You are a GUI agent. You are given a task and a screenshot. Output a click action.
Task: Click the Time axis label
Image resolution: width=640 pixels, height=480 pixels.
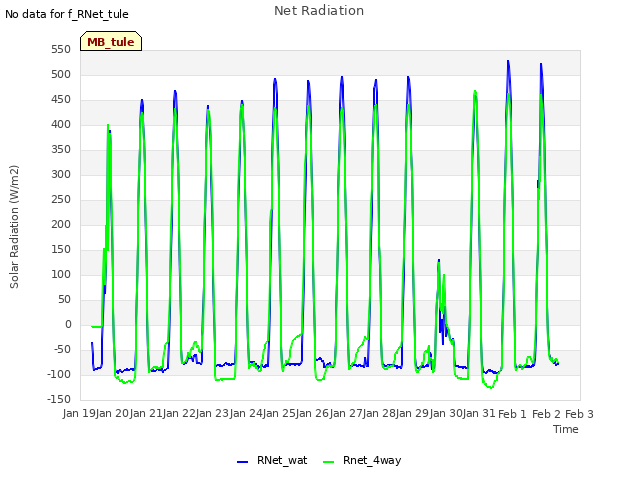(x=566, y=429)
